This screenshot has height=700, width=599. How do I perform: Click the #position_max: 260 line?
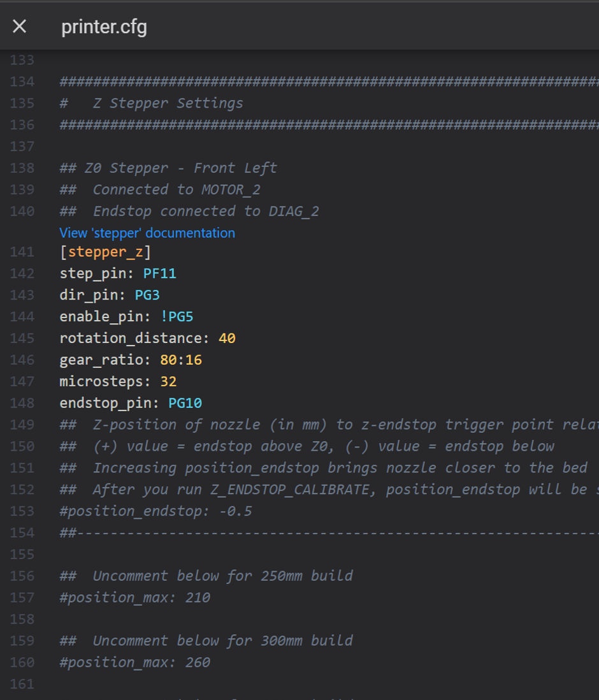click(x=135, y=662)
